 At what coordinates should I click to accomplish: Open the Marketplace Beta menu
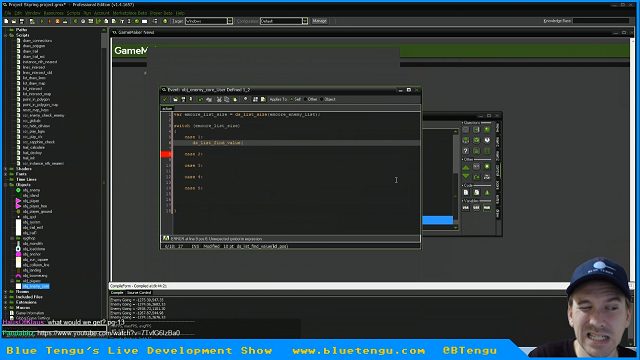point(129,13)
